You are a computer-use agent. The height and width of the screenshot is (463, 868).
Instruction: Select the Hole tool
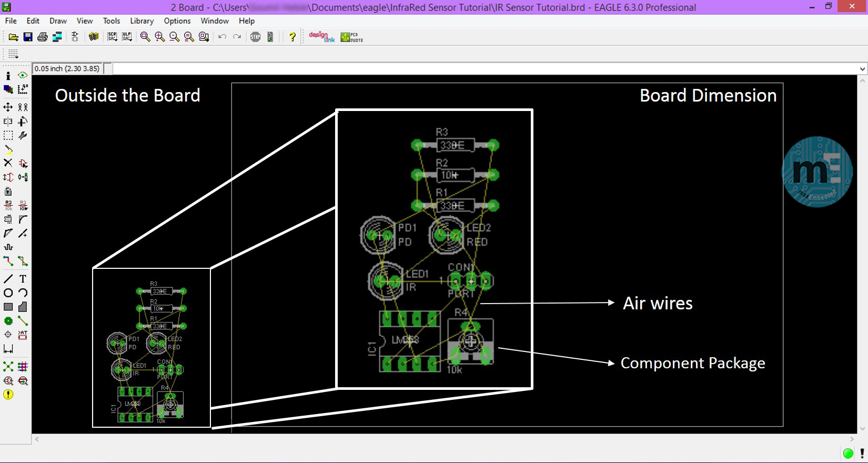click(x=8, y=335)
